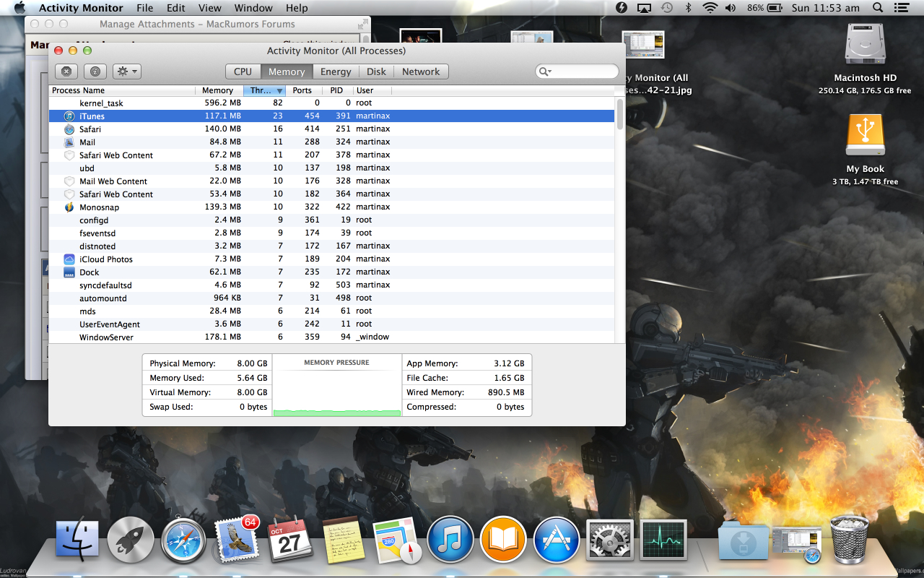Open the Energy tab
The width and height of the screenshot is (924, 578).
click(x=336, y=72)
